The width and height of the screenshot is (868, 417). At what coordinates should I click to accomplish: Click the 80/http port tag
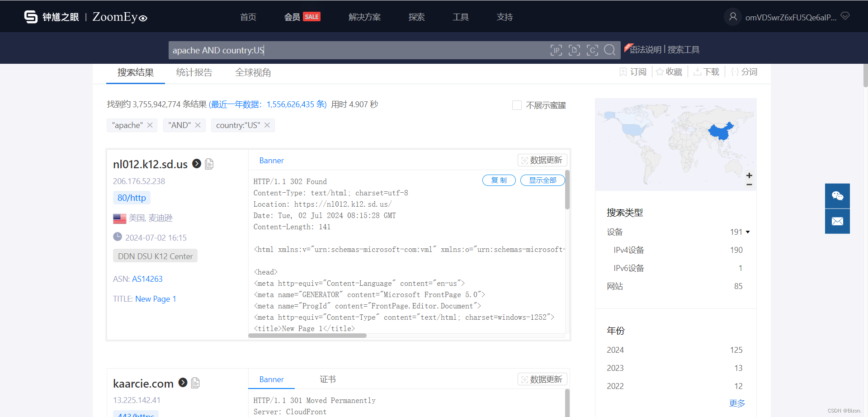(x=132, y=198)
